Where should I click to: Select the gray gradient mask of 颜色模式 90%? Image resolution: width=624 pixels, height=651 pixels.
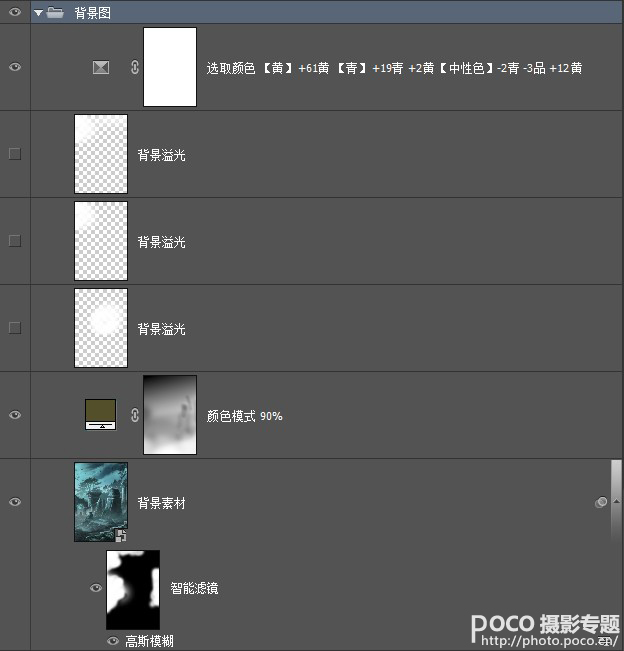coord(170,415)
